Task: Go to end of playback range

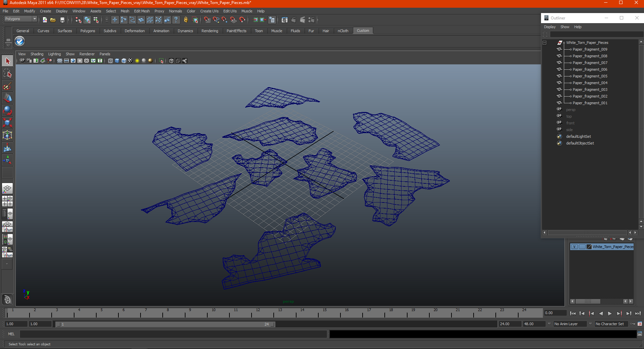Action: (x=638, y=313)
